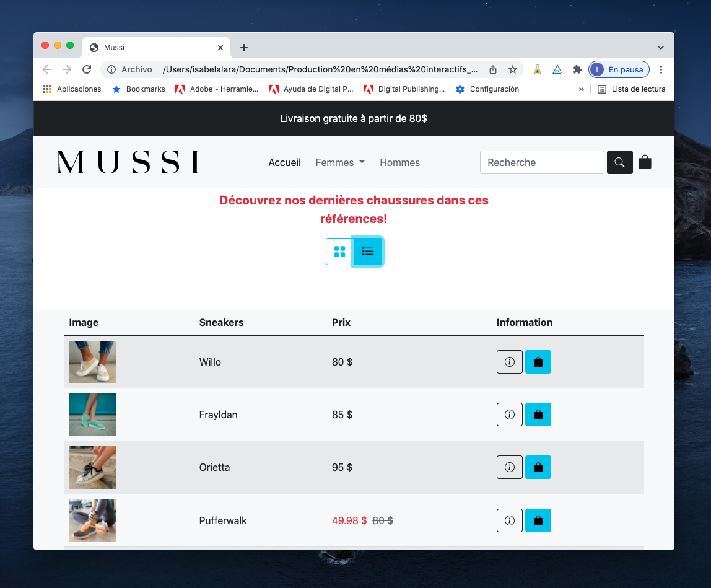The height and width of the screenshot is (588, 711).
Task: Bookmark this page with star icon
Action: click(513, 69)
